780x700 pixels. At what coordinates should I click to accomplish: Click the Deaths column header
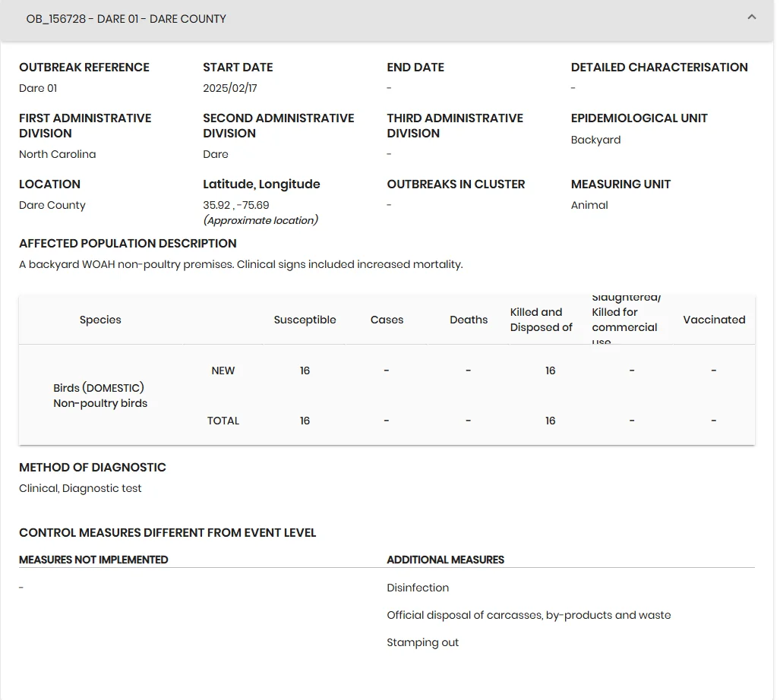[469, 320]
